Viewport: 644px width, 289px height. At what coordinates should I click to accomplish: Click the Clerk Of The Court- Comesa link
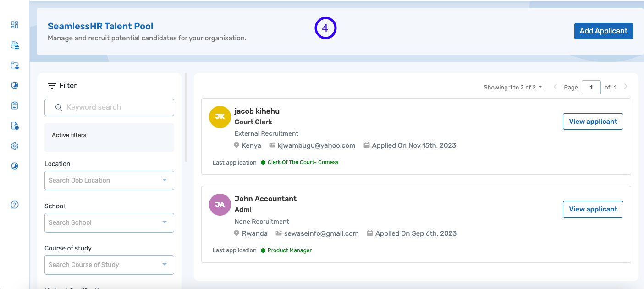coord(303,162)
